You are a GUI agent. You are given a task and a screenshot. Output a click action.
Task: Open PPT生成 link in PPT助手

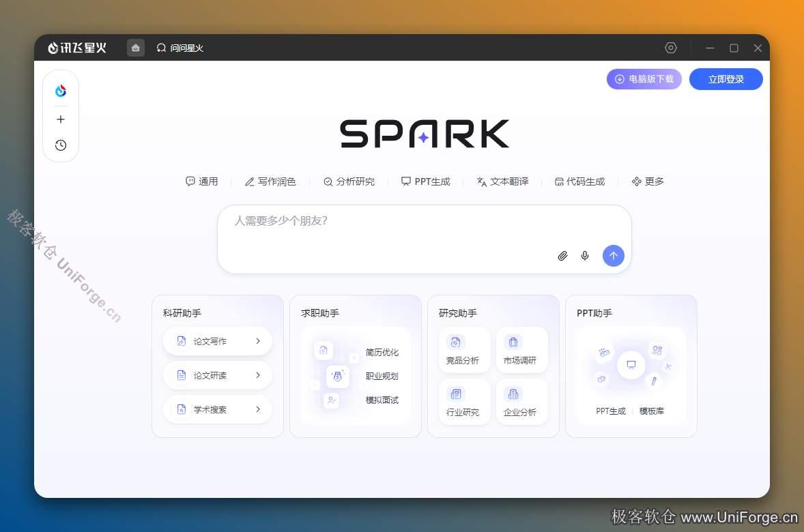[611, 411]
